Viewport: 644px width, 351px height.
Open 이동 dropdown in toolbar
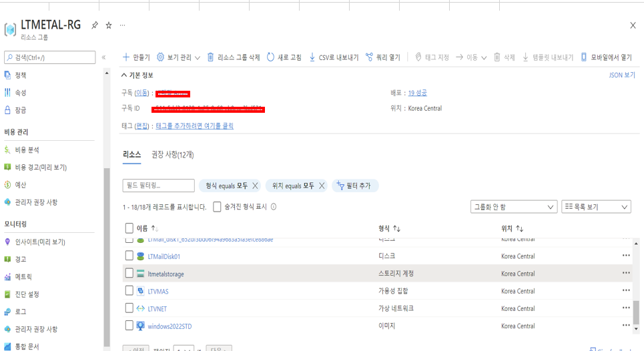click(x=471, y=57)
